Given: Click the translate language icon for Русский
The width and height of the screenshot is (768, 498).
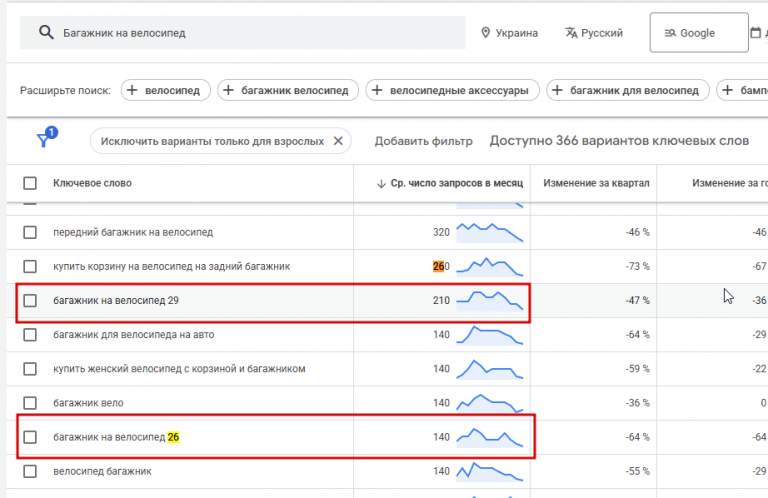Looking at the screenshot, I should tap(570, 33).
